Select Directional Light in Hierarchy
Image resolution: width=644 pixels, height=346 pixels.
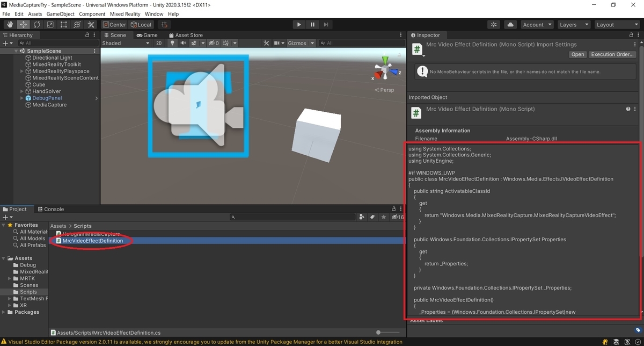pos(52,57)
